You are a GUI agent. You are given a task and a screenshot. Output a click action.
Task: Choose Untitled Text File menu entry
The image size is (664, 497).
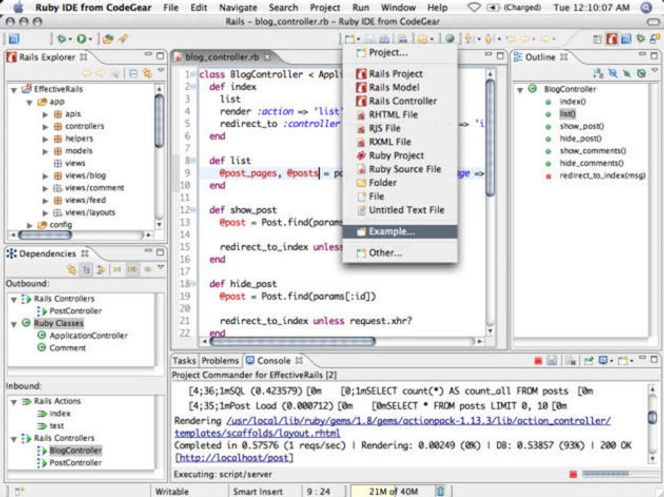coord(400,210)
